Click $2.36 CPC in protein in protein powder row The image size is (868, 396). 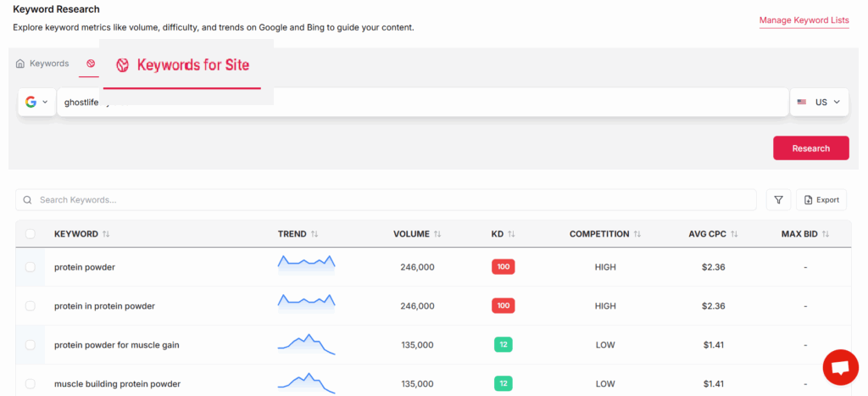[x=714, y=306]
